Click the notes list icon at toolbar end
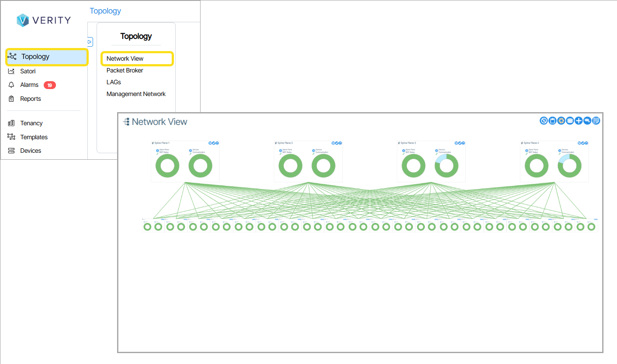Viewport: 617px width, 364px height. point(596,121)
